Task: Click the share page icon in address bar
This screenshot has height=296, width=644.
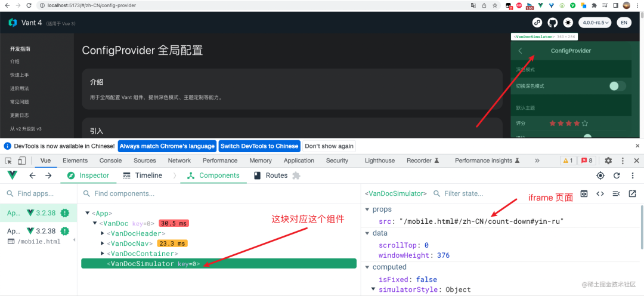Action: point(484,5)
